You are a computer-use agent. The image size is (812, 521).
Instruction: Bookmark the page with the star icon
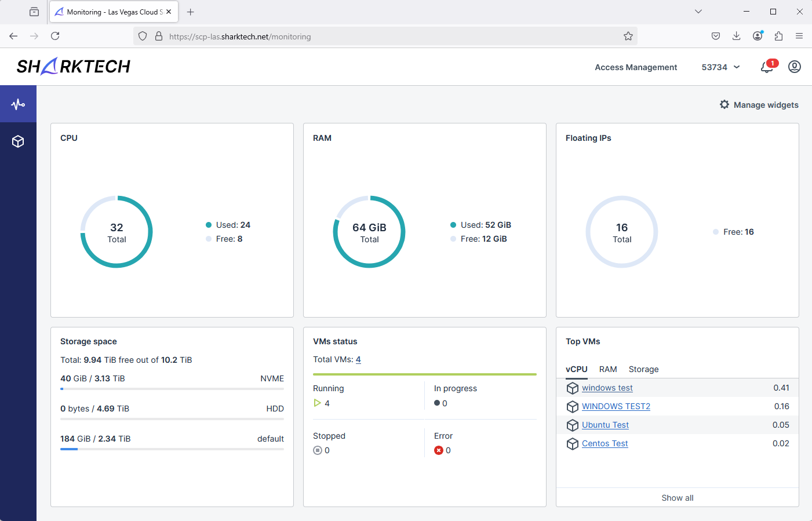pos(628,36)
